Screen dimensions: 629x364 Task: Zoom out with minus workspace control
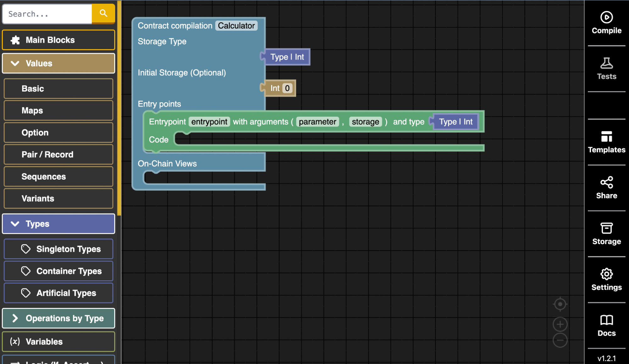tap(560, 340)
